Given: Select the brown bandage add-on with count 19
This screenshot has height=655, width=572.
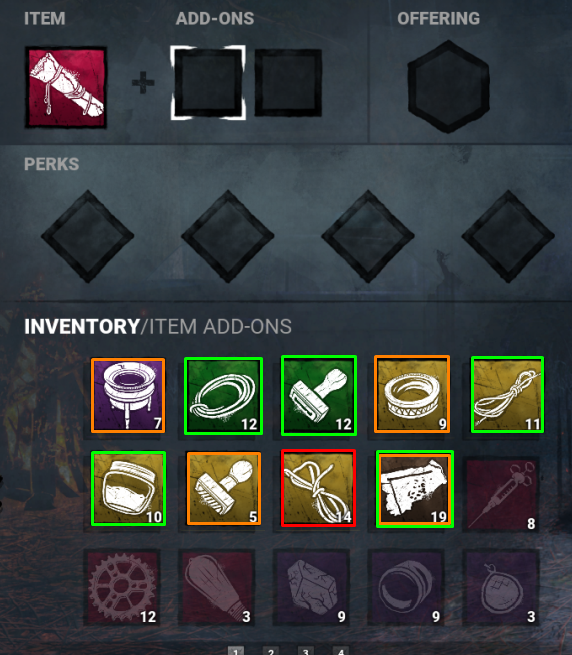Looking at the screenshot, I should click(x=415, y=489).
